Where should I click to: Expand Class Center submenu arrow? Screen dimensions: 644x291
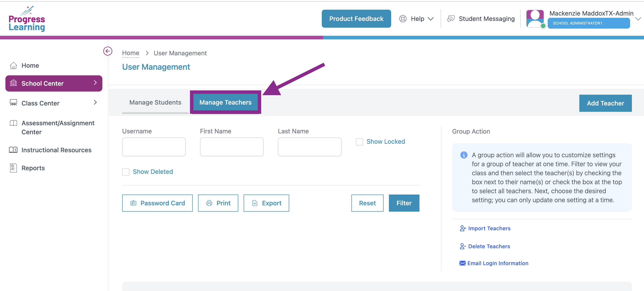pos(95,102)
